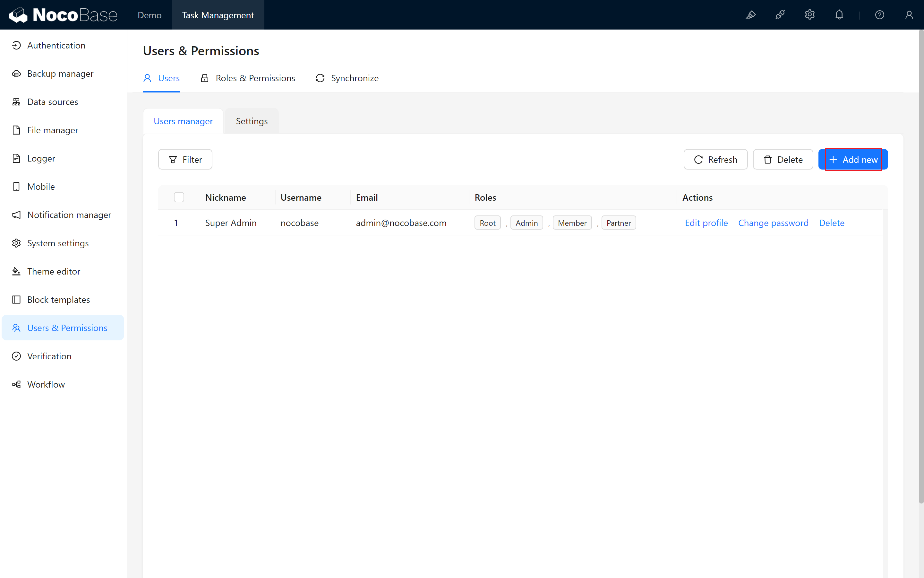Viewport: 924px width, 578px height.
Task: Click Edit profile for Super Admin
Action: pos(706,223)
